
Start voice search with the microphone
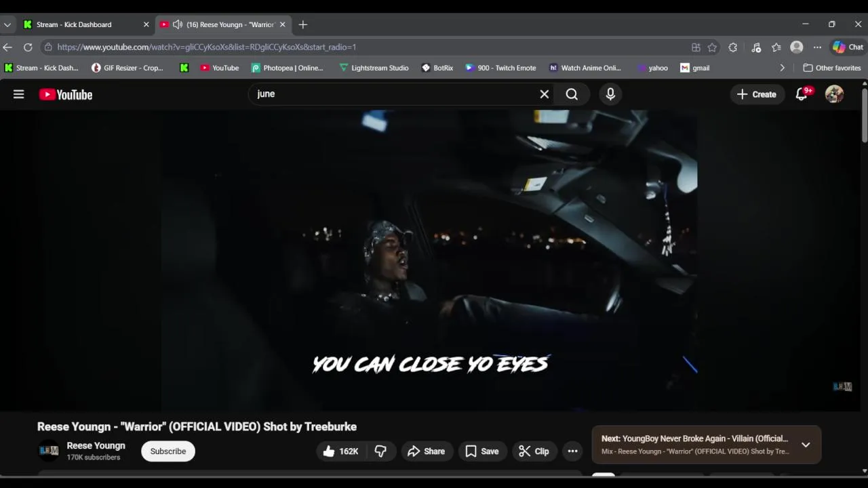click(610, 94)
